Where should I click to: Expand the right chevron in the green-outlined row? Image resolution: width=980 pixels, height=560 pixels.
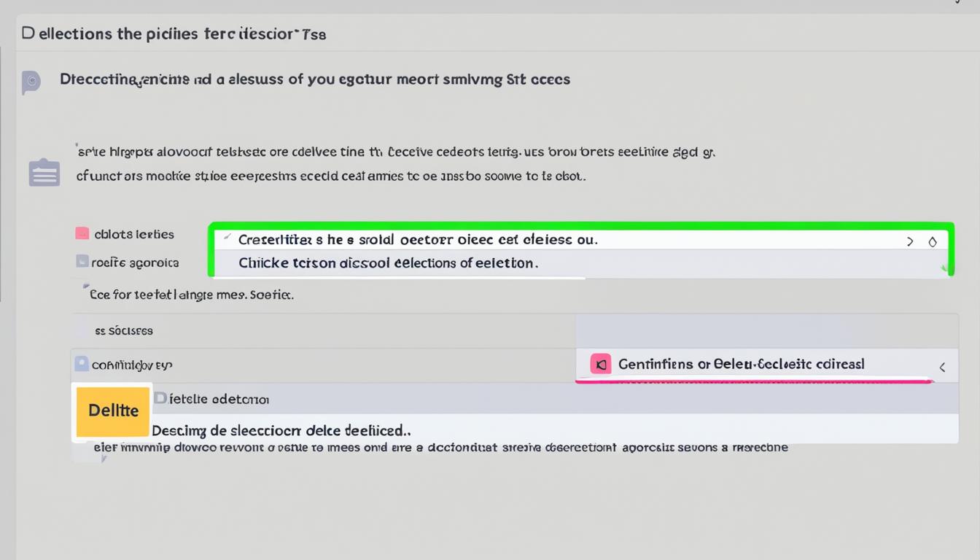coord(910,241)
